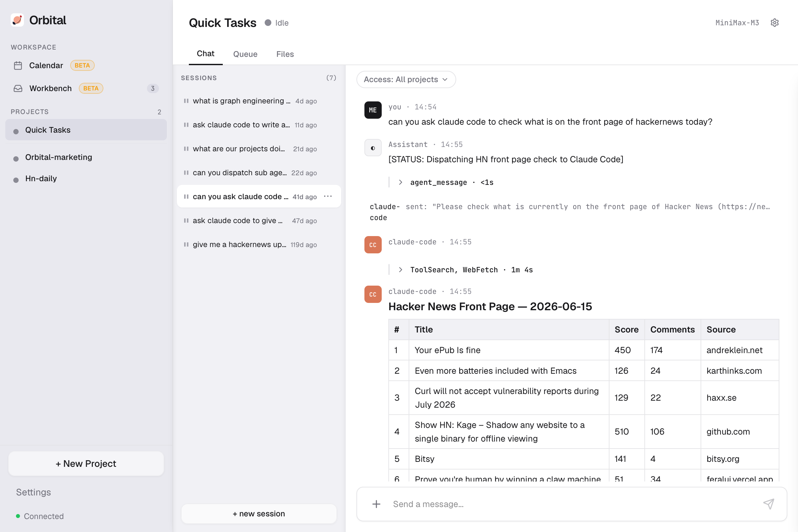The width and height of the screenshot is (798, 532).
Task: Click the plus attachment icon in message box
Action: pos(376,504)
